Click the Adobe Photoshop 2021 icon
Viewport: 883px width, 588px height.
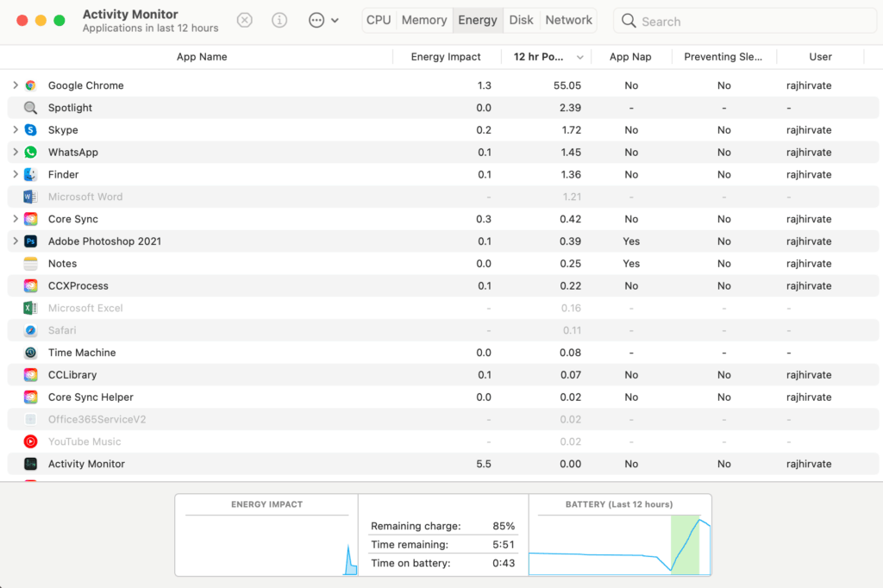click(30, 241)
